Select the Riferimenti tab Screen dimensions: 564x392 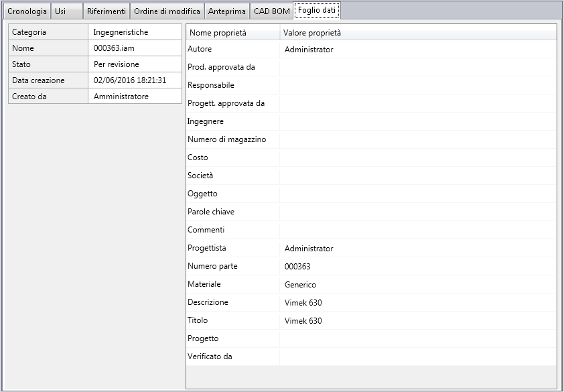coord(106,11)
